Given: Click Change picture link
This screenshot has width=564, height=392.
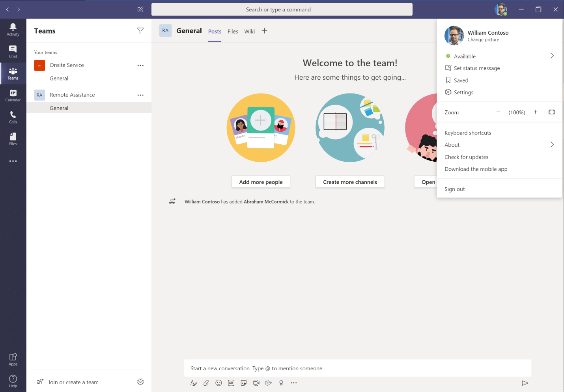Looking at the screenshot, I should (x=483, y=40).
